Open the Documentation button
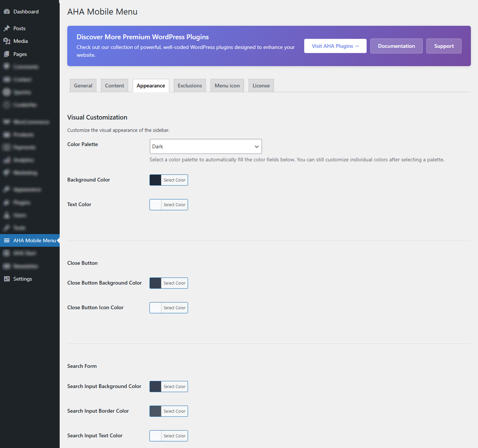478x448 pixels. pos(396,46)
